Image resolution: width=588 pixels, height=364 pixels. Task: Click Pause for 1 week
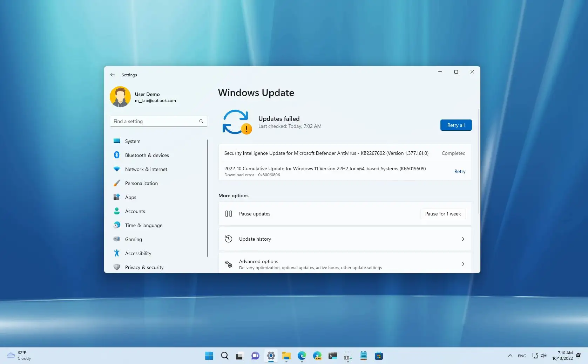pos(443,214)
